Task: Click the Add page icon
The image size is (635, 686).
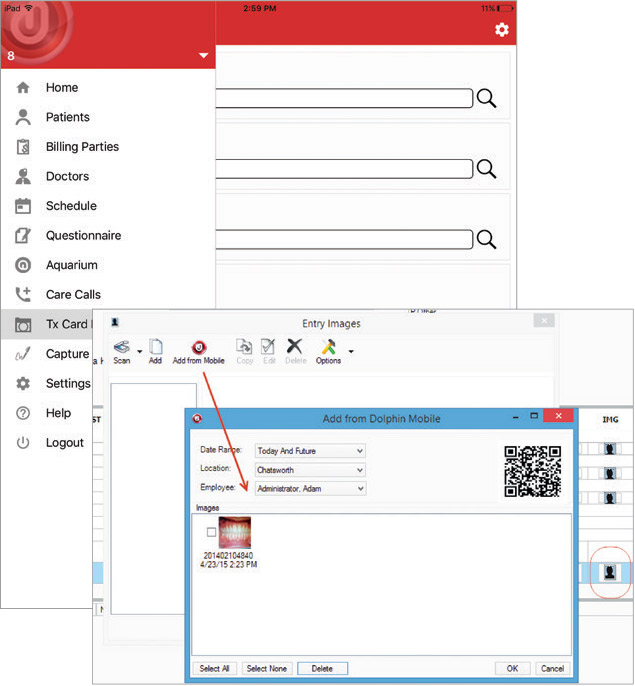Action: 156,347
